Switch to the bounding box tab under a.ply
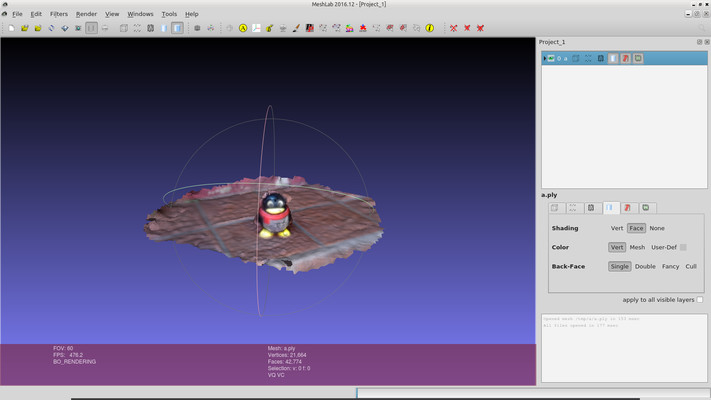The width and height of the screenshot is (711, 400). tap(555, 208)
